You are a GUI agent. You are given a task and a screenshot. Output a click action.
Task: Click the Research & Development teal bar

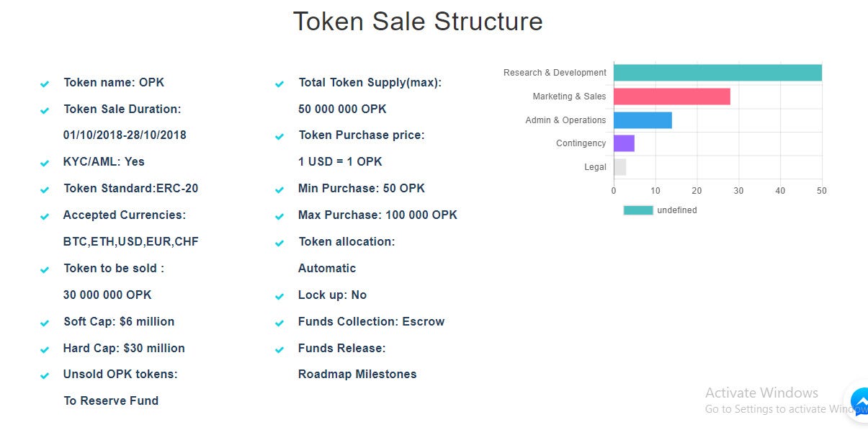point(717,73)
